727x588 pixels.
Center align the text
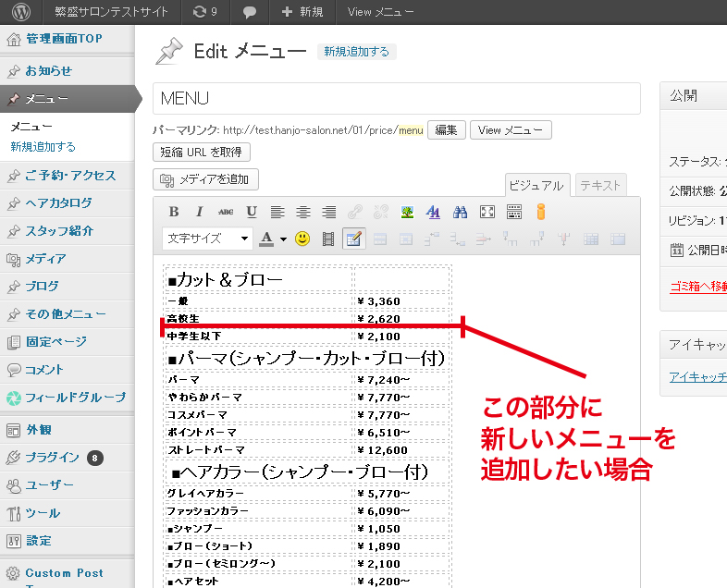tap(302, 212)
